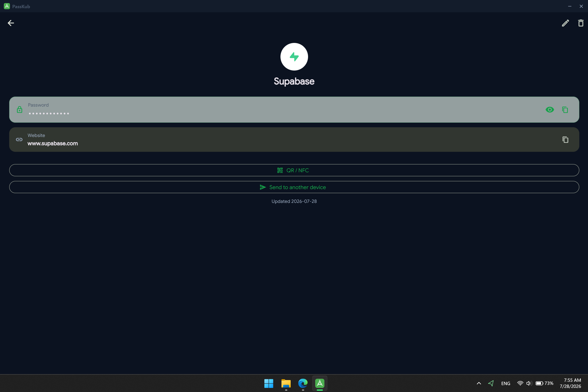Click the Website field label
The height and width of the screenshot is (392, 588).
coord(36,135)
